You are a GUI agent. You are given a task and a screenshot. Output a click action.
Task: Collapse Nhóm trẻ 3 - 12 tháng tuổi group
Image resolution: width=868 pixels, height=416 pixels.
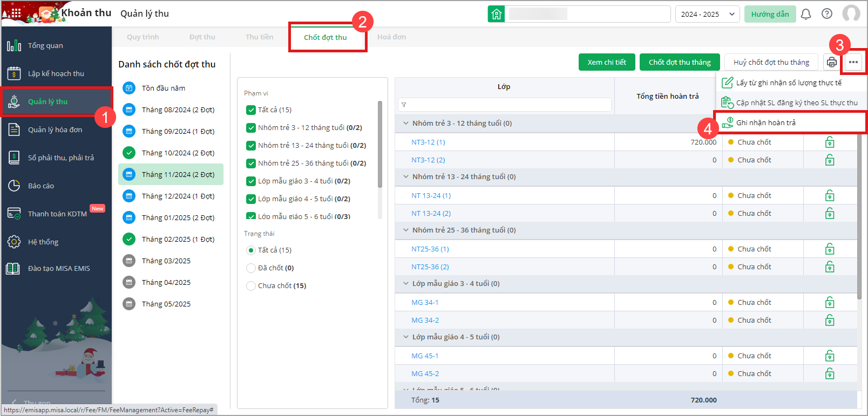[x=406, y=123]
